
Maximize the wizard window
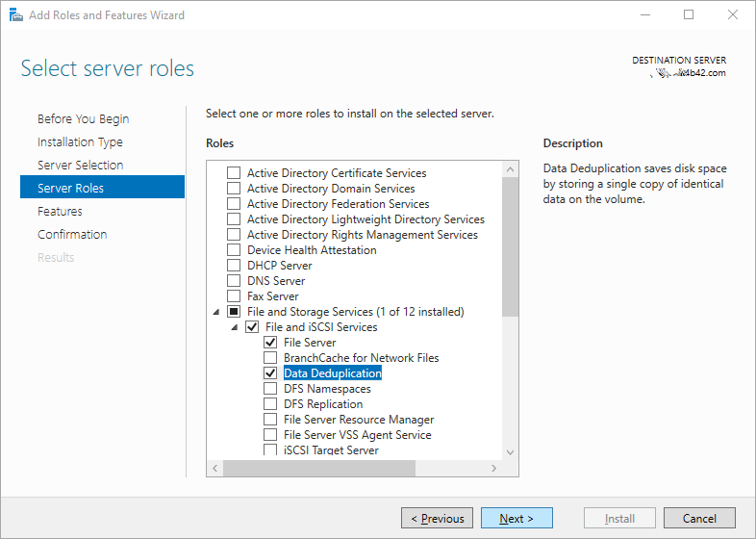689,15
